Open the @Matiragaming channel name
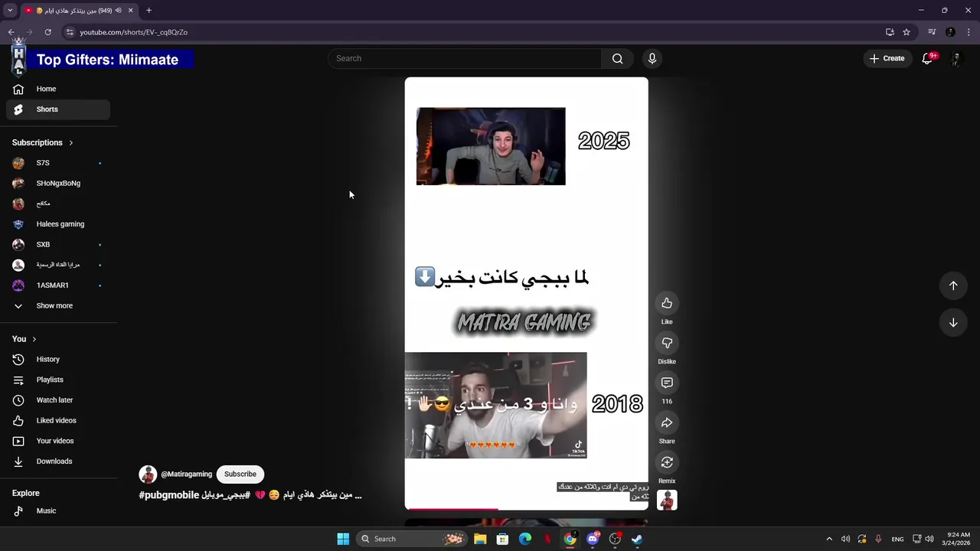The image size is (980, 551). click(186, 474)
